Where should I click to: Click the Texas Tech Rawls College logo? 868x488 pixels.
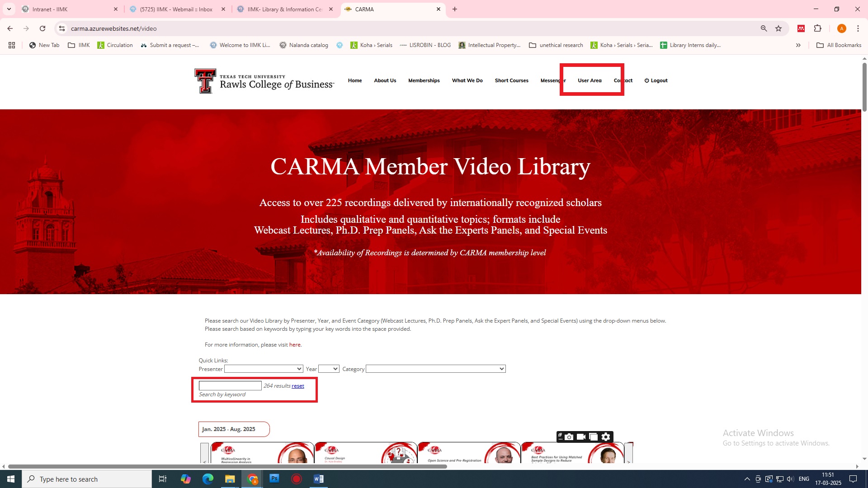pos(264,81)
